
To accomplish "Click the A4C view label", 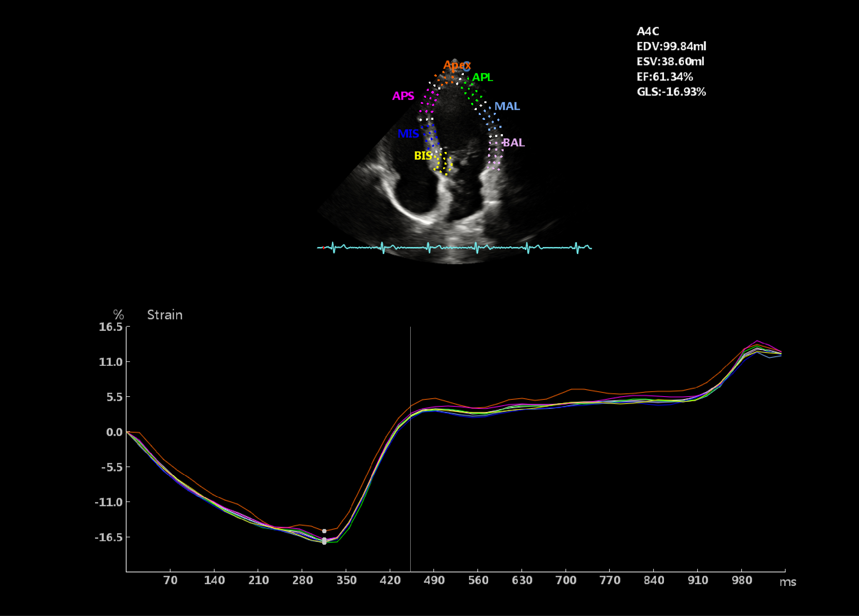I will [648, 31].
